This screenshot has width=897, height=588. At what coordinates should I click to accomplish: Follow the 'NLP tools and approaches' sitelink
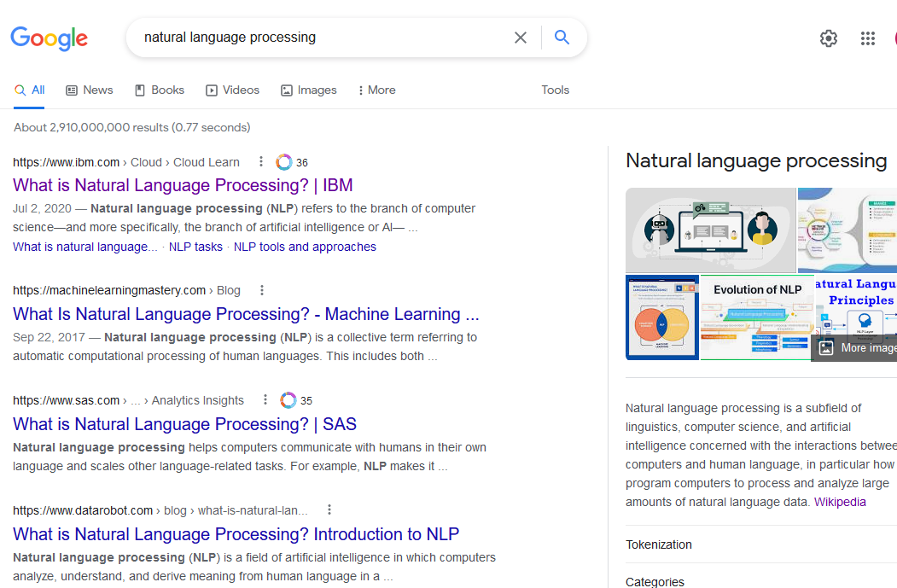click(x=305, y=247)
